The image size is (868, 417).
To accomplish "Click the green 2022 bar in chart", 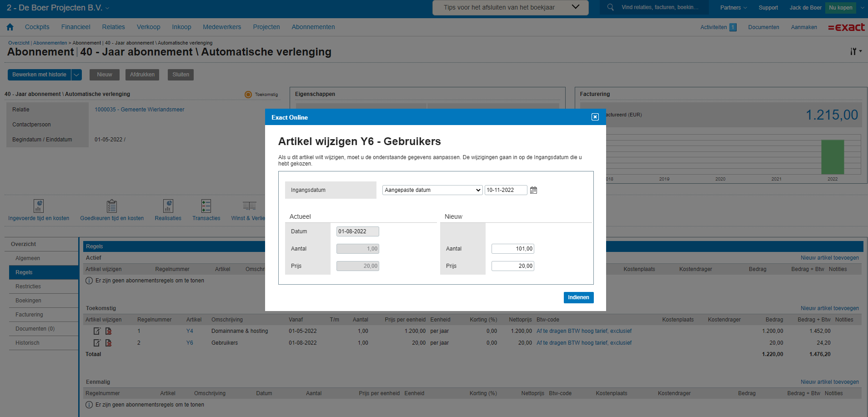I will tap(832, 157).
